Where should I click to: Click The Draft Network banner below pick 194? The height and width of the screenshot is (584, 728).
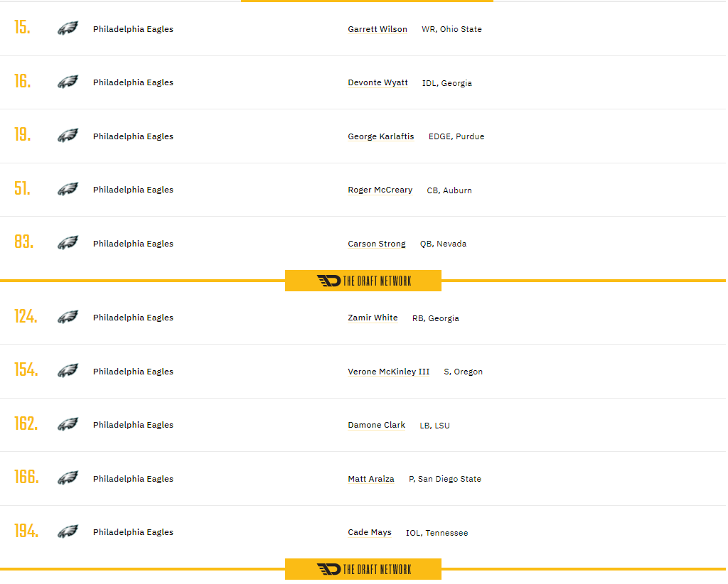[x=363, y=569]
